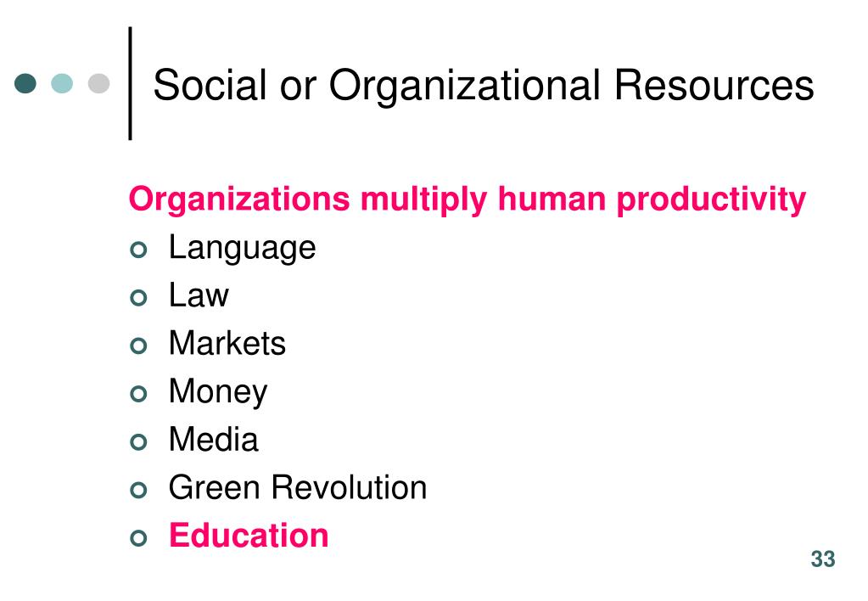
Task: Select the Language bullet text
Action: pyautogui.click(x=243, y=248)
